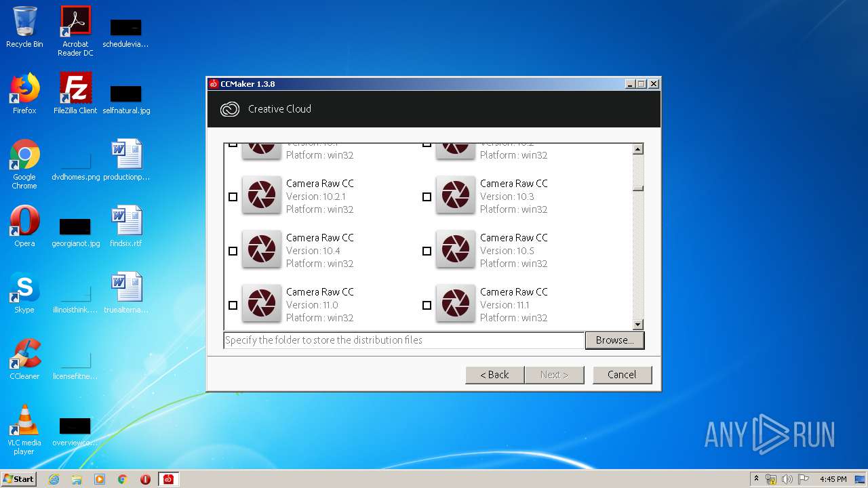Viewport: 868px width, 488px height.
Task: Tick the Camera Raw CC 10.2.1 checkbox
Action: 233,197
